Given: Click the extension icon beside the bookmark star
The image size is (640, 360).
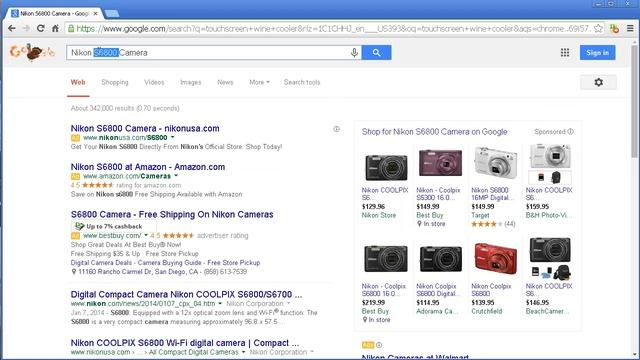Looking at the screenshot, I should click(x=614, y=28).
